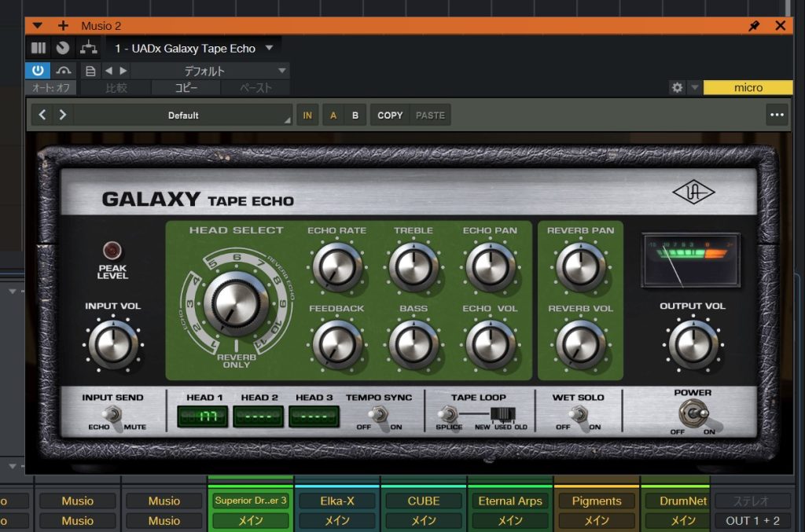Click the channel editor bars icon
This screenshot has width=805, height=532.
(x=38, y=48)
